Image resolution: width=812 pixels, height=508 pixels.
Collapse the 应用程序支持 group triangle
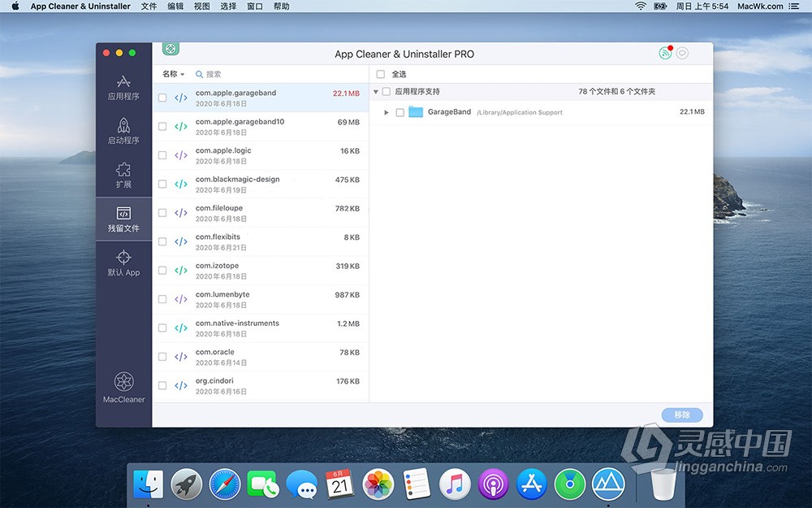tap(376, 92)
